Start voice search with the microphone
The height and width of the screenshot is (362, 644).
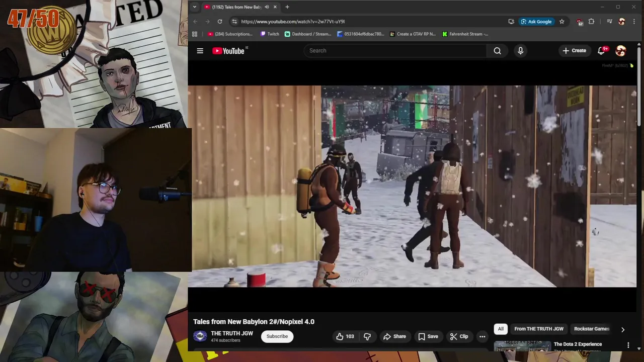tap(520, 51)
